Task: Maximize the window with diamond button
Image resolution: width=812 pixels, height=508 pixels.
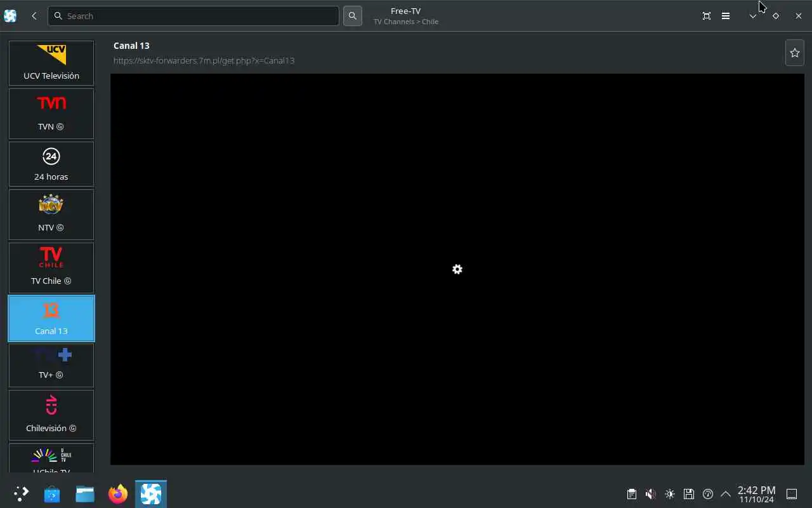Action: (776, 16)
